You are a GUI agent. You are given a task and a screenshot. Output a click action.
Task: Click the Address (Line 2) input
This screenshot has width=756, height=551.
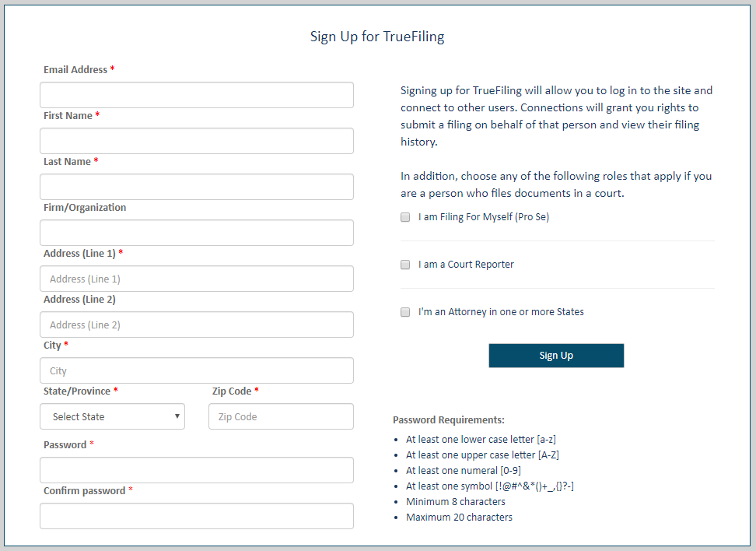196,325
